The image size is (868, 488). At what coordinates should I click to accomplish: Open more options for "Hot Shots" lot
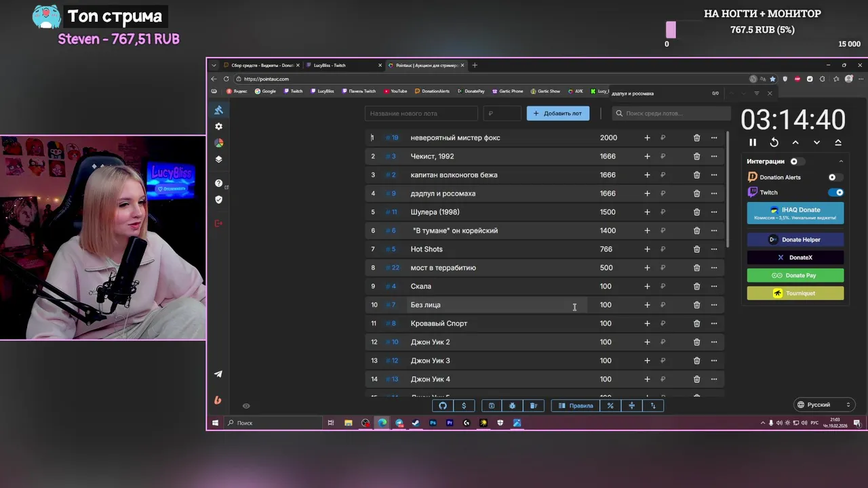[714, 249]
